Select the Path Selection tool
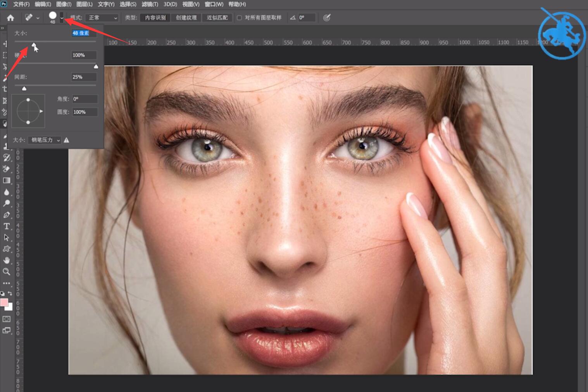Screen dimensions: 588x392 point(6,237)
